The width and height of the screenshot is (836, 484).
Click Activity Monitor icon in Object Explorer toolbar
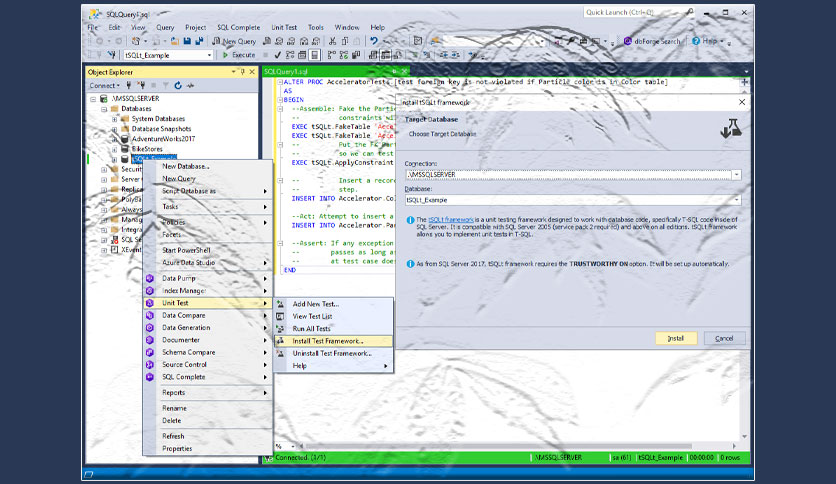[x=190, y=85]
